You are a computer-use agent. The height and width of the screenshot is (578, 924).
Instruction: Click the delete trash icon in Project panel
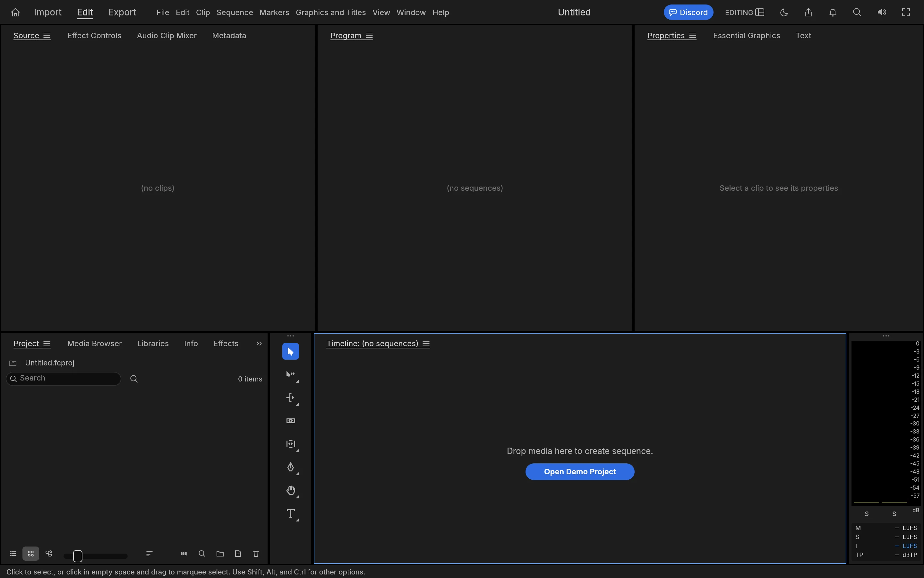(256, 554)
